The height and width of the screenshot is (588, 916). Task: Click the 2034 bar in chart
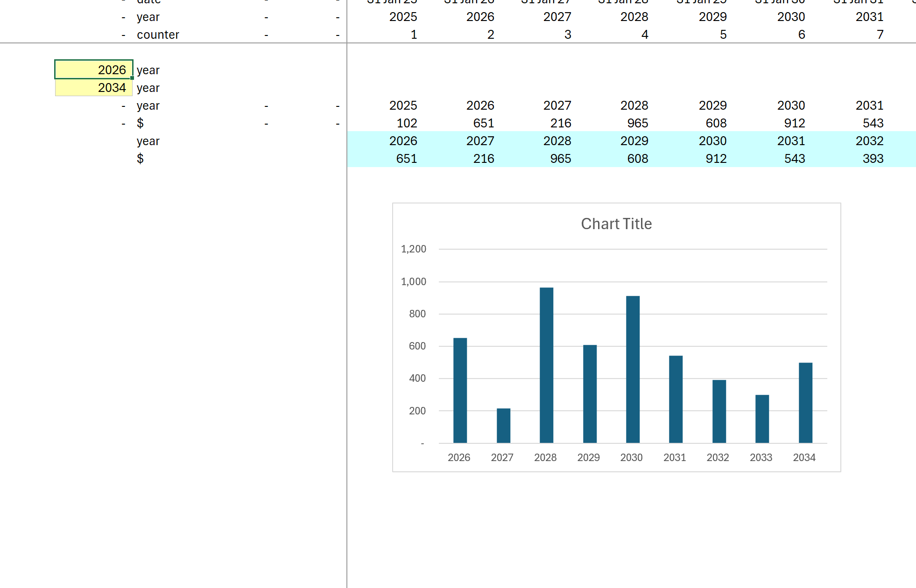click(x=805, y=403)
